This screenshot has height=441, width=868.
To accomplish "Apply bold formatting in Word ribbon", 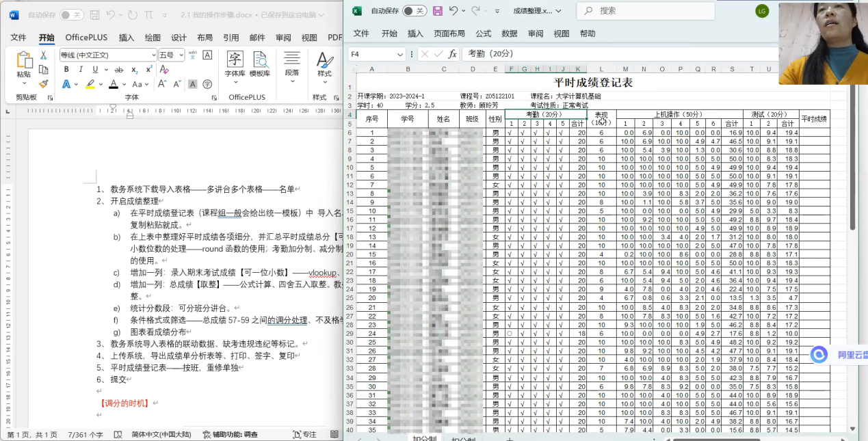I will [x=66, y=70].
